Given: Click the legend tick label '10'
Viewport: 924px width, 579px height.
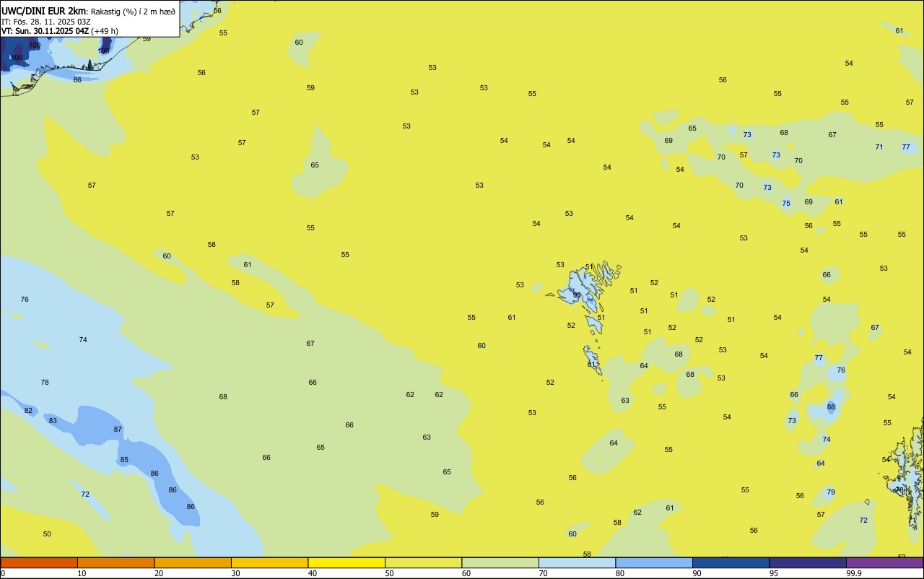Looking at the screenshot, I should 82,573.
